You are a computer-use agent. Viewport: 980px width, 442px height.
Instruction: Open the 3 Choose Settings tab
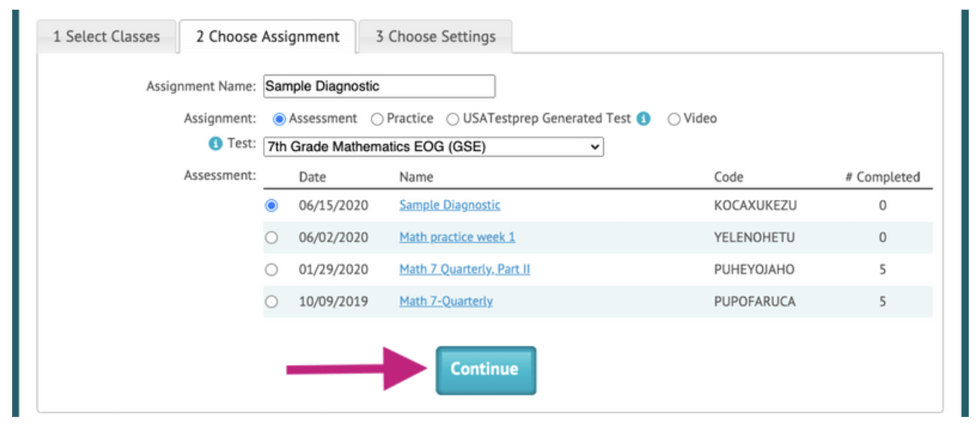(436, 36)
